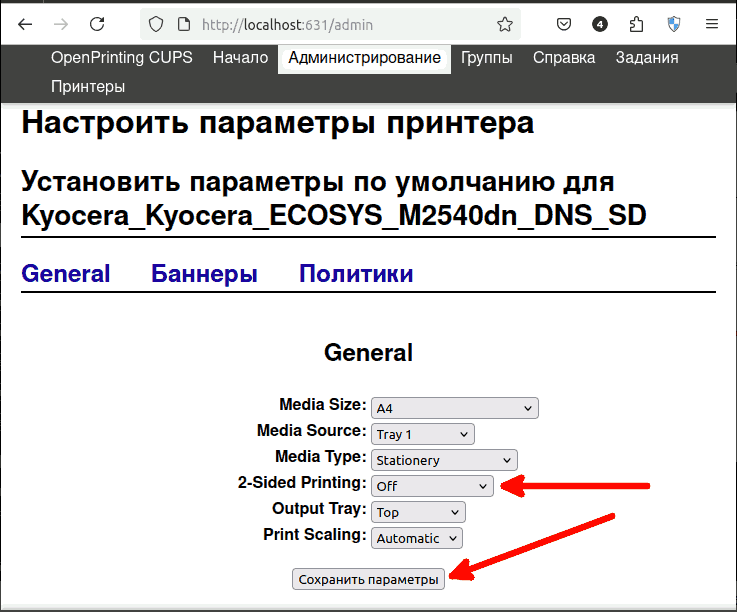Click the 2-Sided Printing label
The image size is (737, 612).
tap(302, 483)
